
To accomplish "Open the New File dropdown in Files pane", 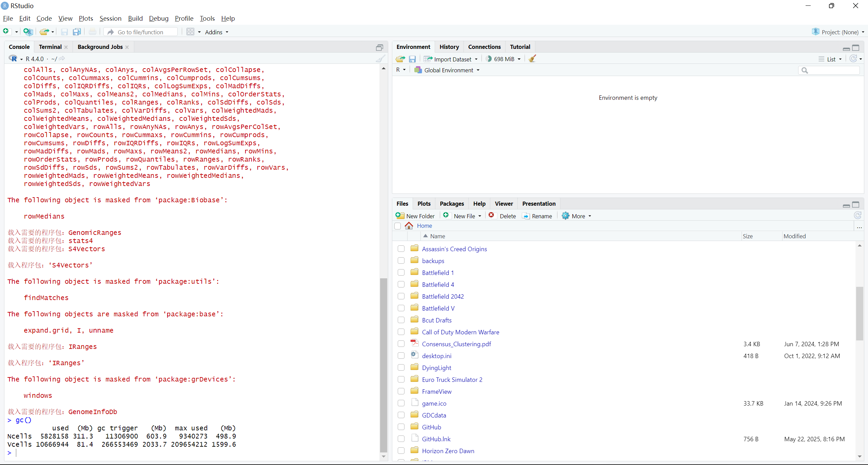I will pyautogui.click(x=462, y=216).
